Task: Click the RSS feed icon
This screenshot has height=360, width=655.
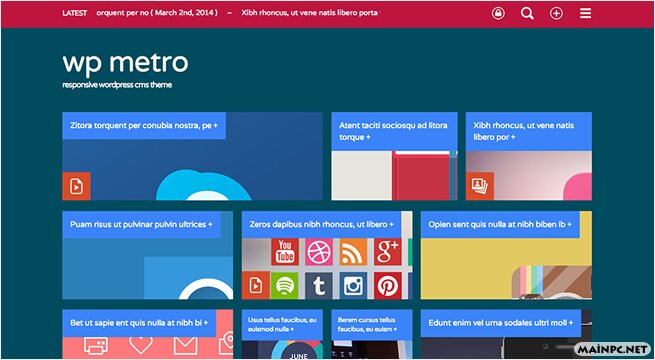Action: pyautogui.click(x=353, y=252)
